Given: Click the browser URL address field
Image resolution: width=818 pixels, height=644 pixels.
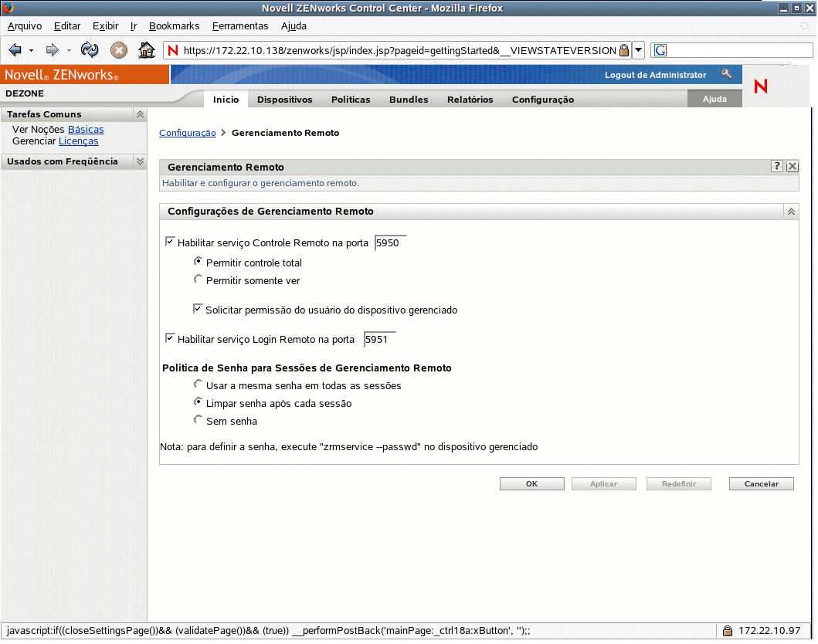Looking at the screenshot, I should coord(399,51).
